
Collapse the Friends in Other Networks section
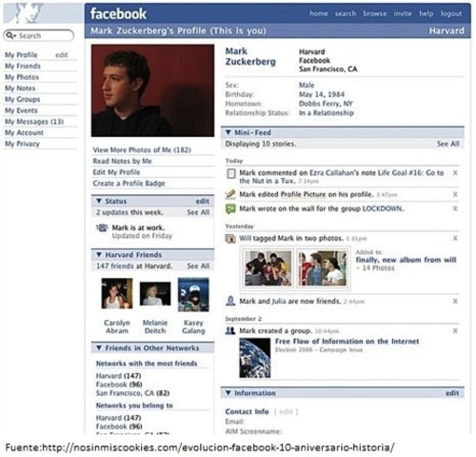pos(99,348)
